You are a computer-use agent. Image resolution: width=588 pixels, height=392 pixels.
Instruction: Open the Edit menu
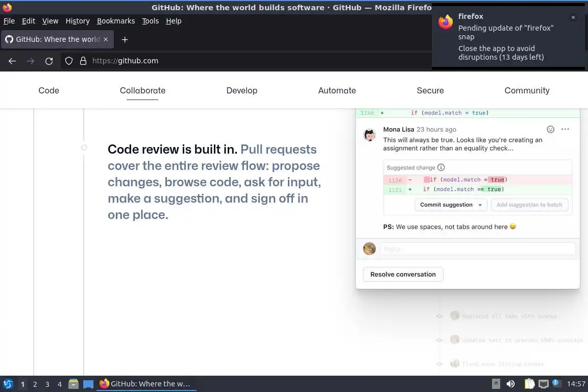(x=29, y=21)
